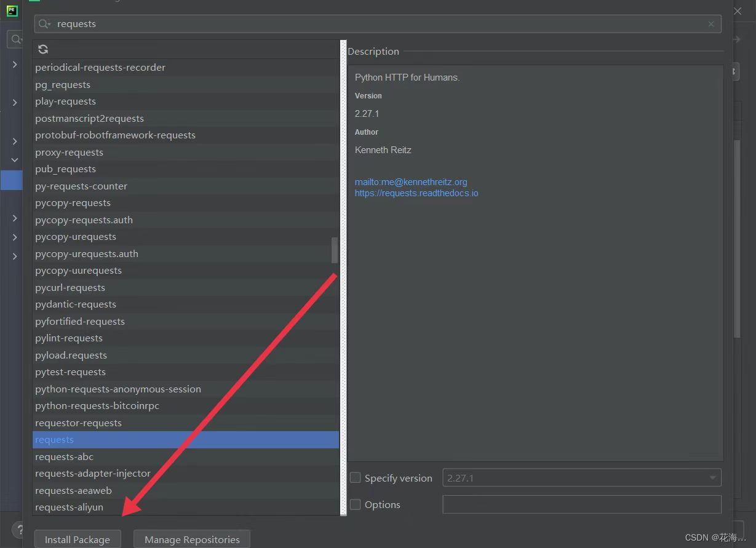Select pg_requests in the list
Screen dimensions: 756x548
(186, 85)
